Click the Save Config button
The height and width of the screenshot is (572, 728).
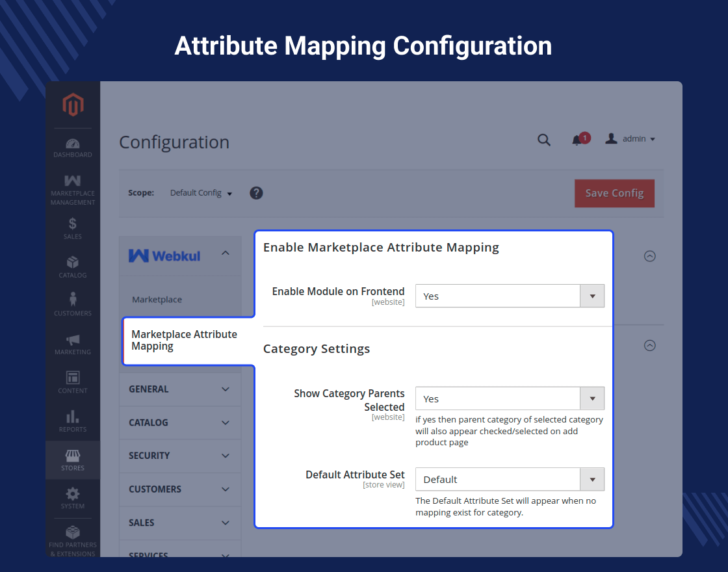pyautogui.click(x=614, y=193)
